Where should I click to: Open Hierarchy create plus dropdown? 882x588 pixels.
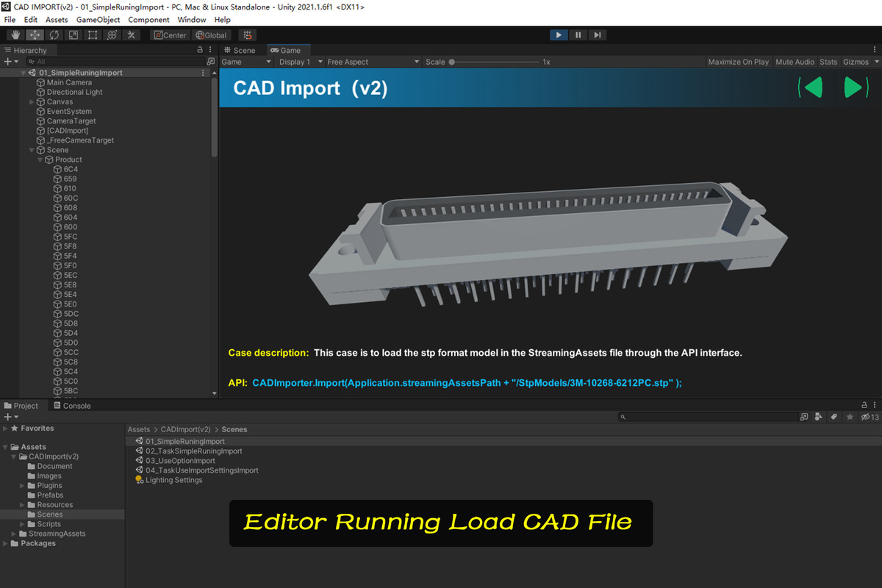(x=10, y=62)
